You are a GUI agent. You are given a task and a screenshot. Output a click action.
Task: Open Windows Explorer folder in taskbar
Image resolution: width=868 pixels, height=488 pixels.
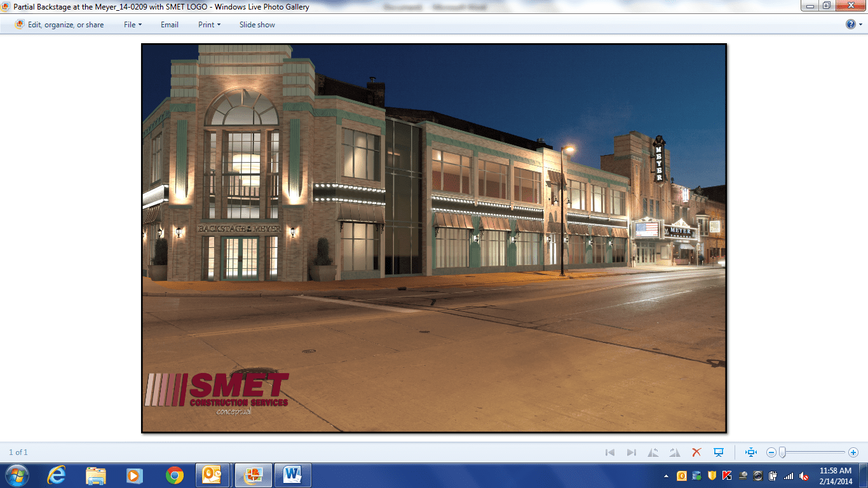pyautogui.click(x=96, y=475)
